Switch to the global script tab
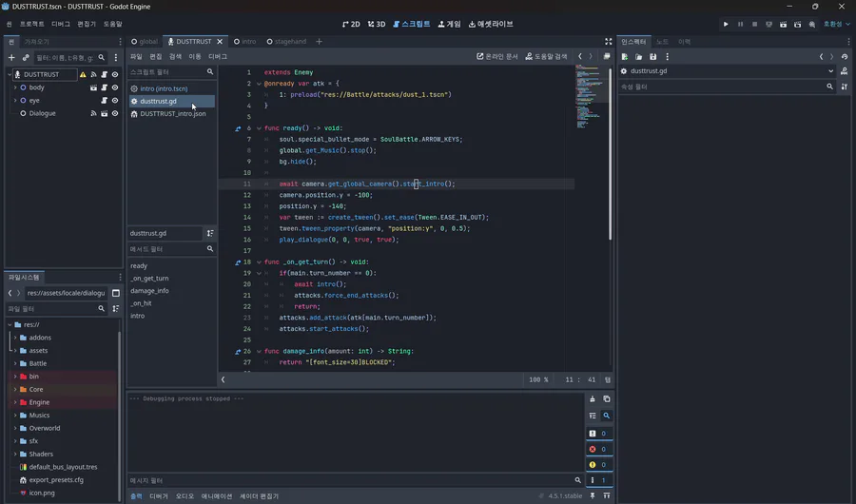The height and width of the screenshot is (504, 856). (145, 42)
